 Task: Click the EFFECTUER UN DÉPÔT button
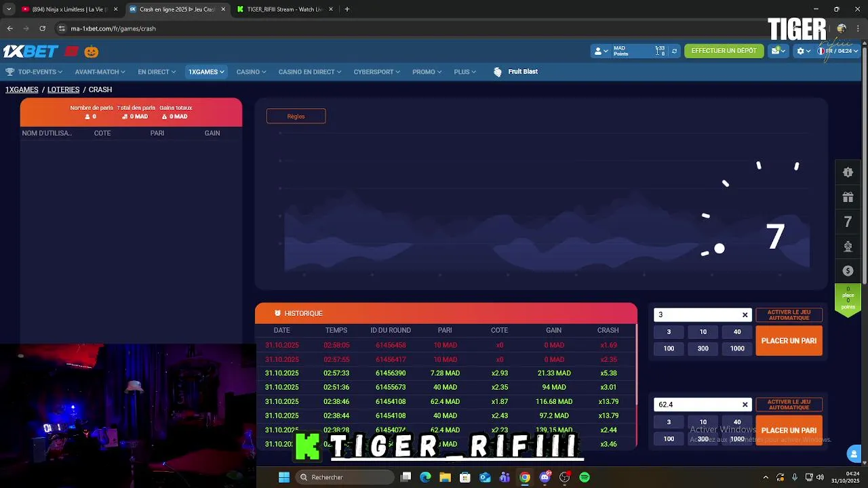[x=724, y=51]
